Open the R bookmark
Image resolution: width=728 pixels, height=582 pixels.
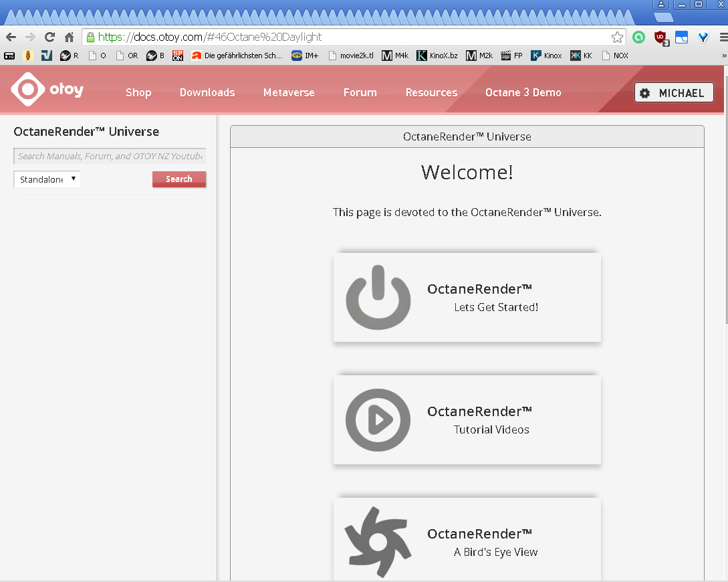tap(69, 56)
